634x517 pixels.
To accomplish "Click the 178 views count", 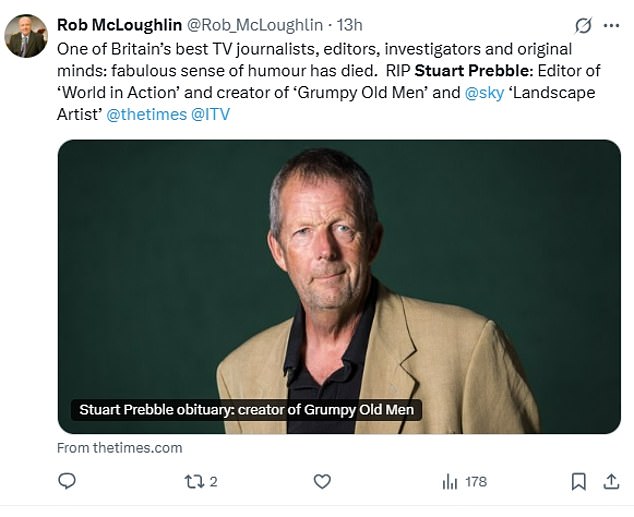I will pos(476,481).
